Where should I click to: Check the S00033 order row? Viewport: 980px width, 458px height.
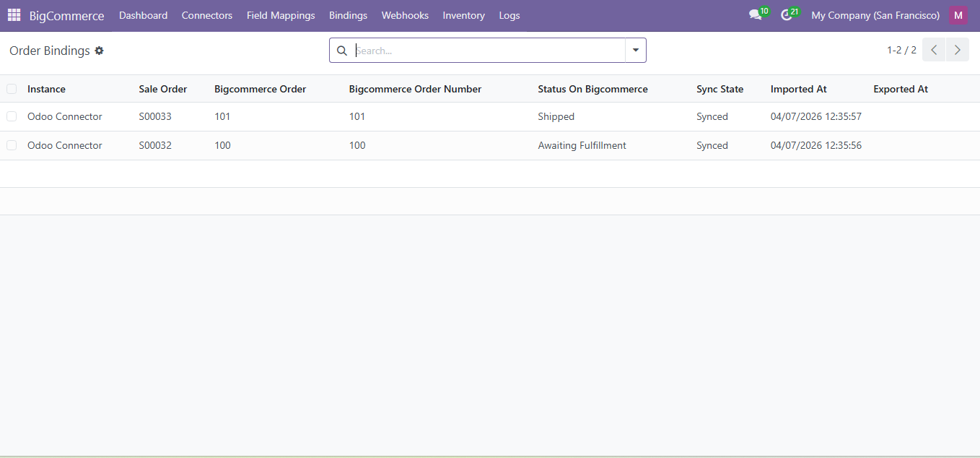tap(12, 116)
